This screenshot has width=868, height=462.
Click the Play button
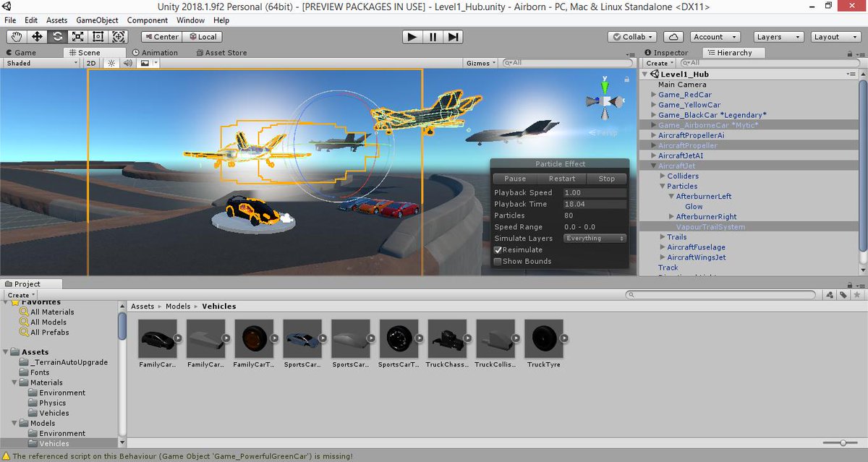412,37
